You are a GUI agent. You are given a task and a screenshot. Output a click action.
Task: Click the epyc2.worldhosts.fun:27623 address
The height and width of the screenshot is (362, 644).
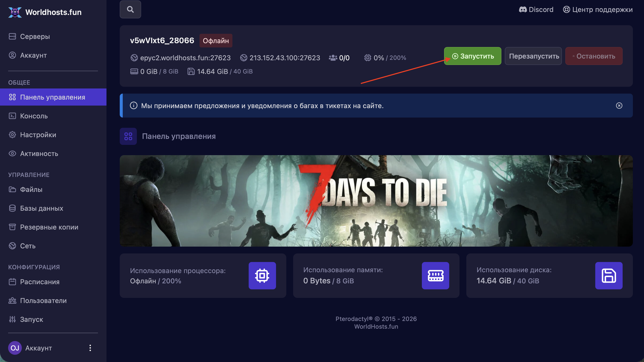coord(185,58)
